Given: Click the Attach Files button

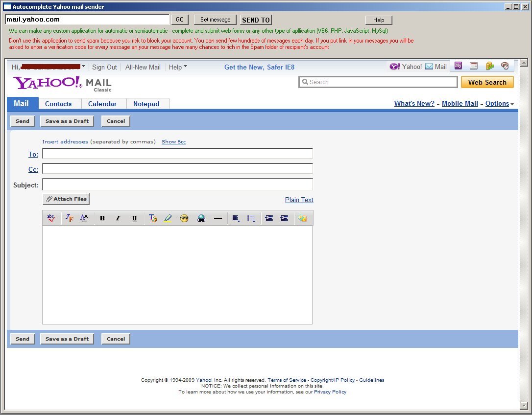Looking at the screenshot, I should tap(66, 199).
